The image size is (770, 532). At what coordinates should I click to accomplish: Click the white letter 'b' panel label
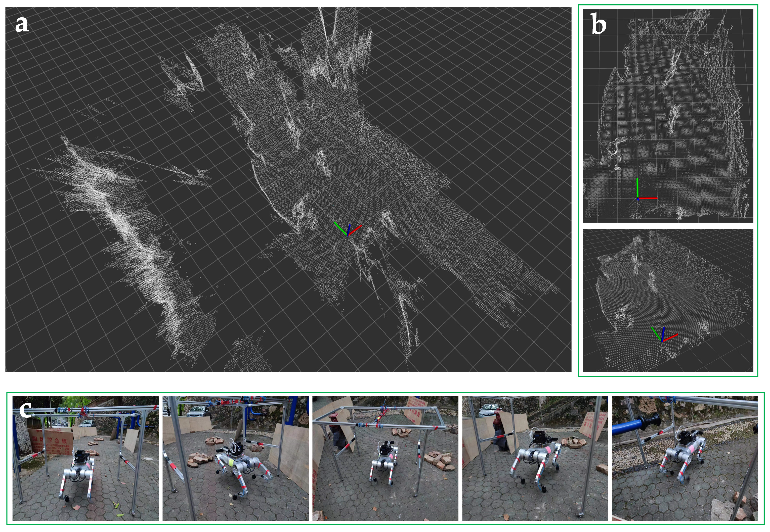coord(598,25)
